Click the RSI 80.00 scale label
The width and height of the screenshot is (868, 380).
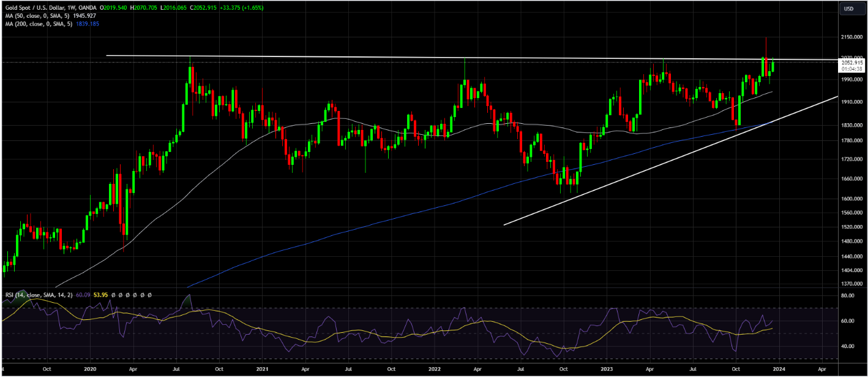848,295
